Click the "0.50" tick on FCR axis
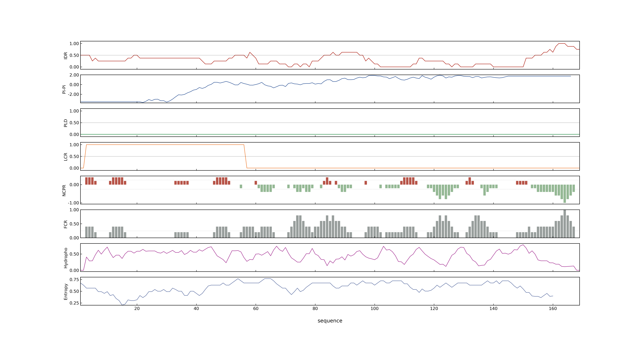 pos(74,224)
